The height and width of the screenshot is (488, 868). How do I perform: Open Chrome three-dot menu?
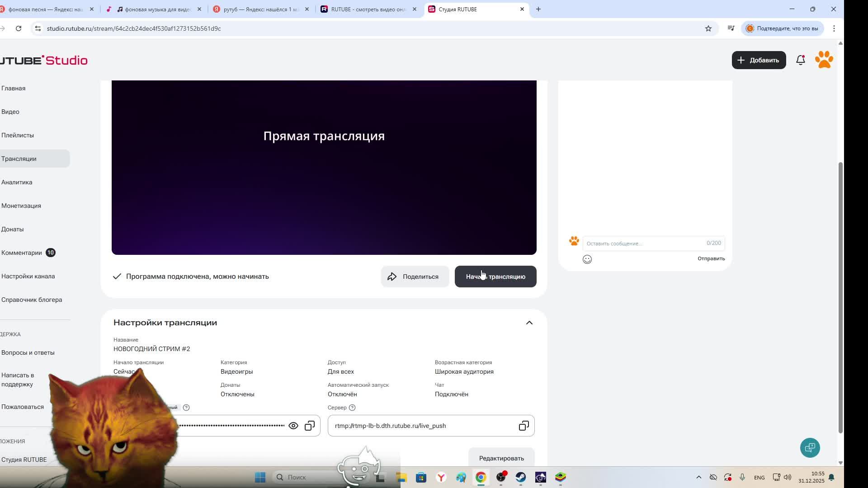[834, 28]
